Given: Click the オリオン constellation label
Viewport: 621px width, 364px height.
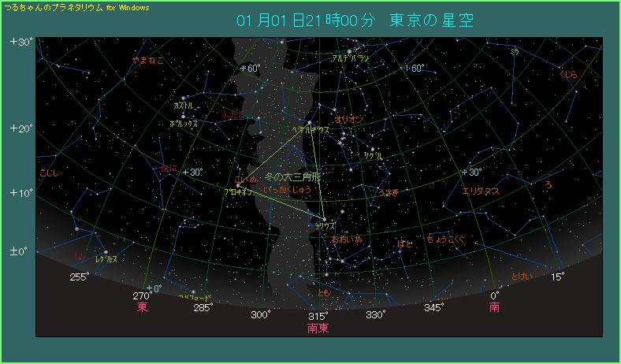Looking at the screenshot, I should click(x=349, y=120).
